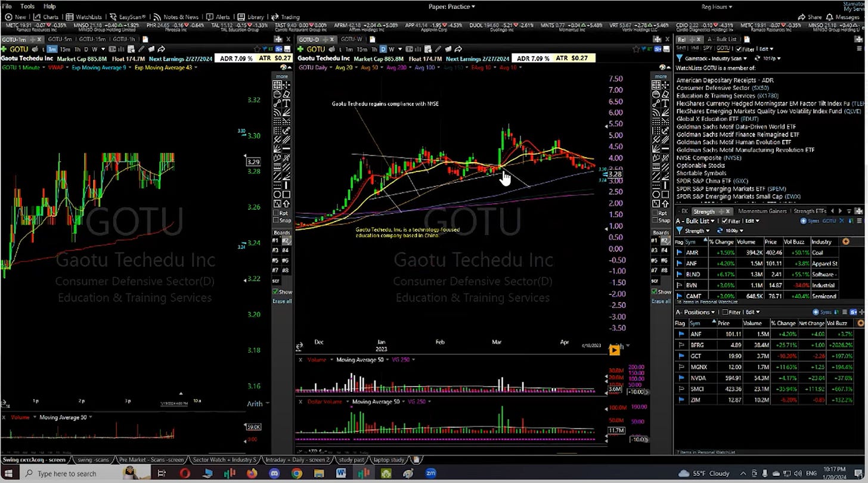Open Charts from the main toolbar
The width and height of the screenshot is (868, 483).
coord(46,17)
